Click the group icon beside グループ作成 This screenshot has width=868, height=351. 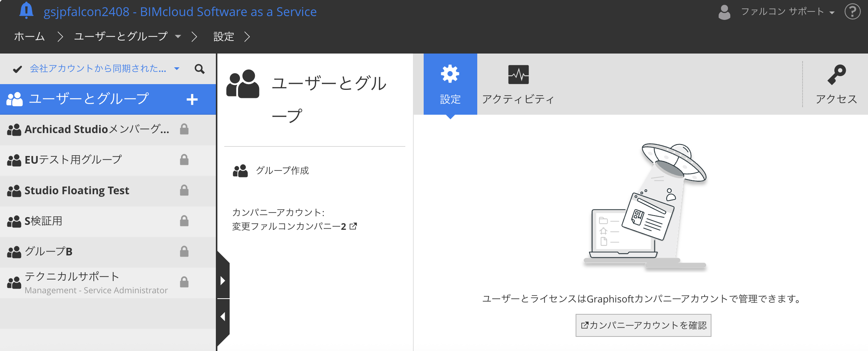[x=240, y=171]
